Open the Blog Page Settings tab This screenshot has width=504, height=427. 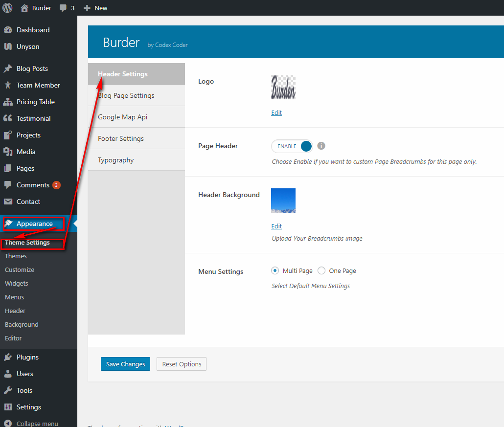click(x=137, y=95)
